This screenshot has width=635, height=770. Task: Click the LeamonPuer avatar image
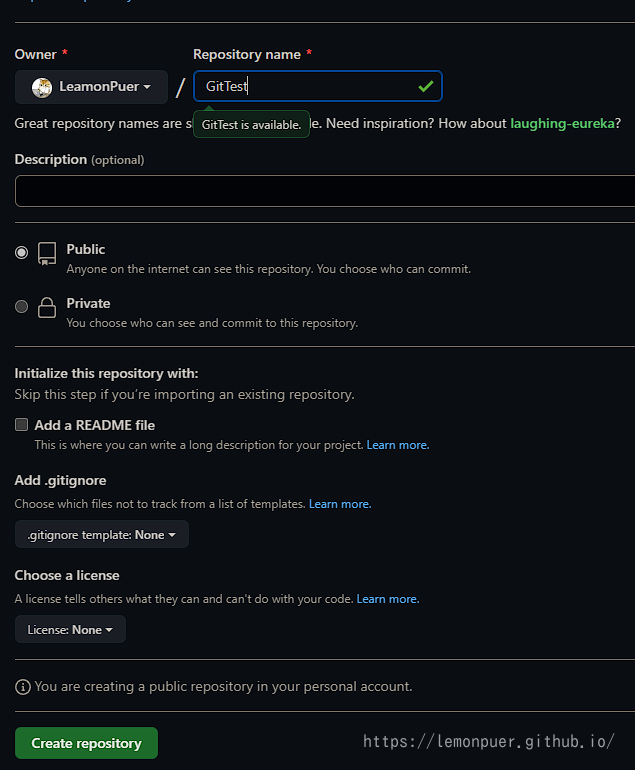(x=42, y=87)
